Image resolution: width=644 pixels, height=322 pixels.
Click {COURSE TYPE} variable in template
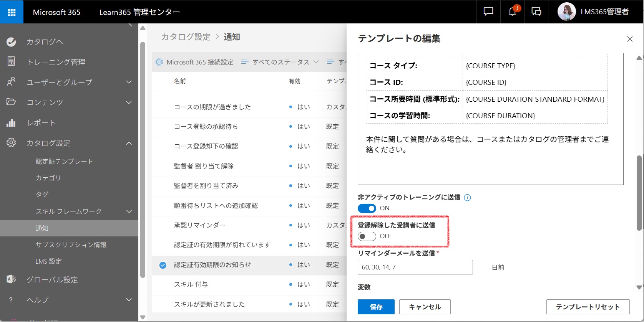[x=490, y=66]
